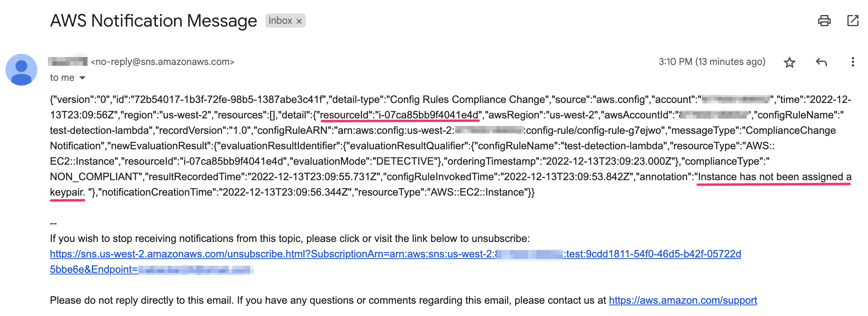Reply to the email with arrow icon

[x=821, y=62]
